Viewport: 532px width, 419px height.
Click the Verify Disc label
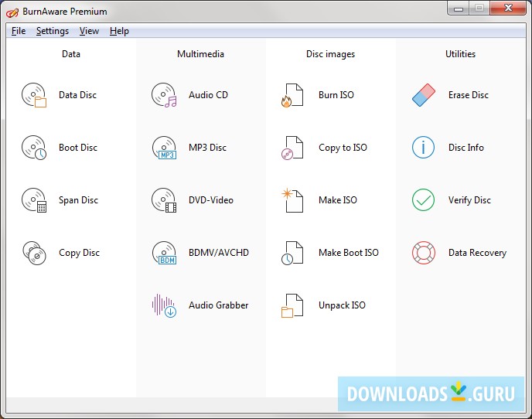[x=469, y=200]
